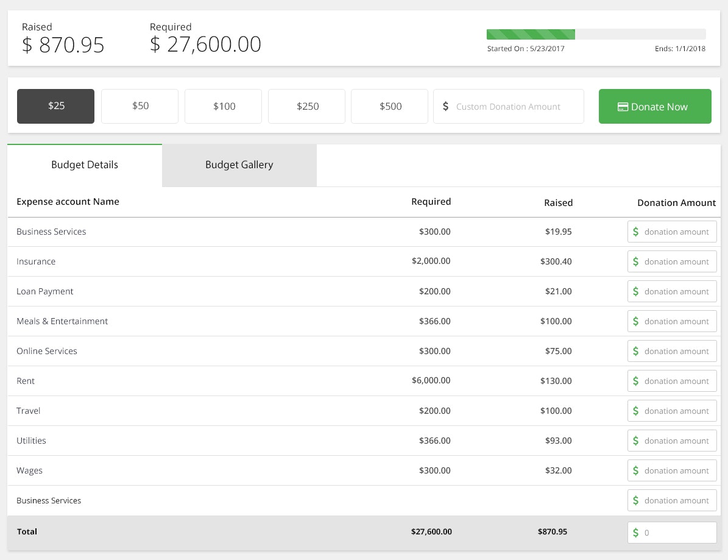Click the $21.00 raised amount for Loan Payment
The width and height of the screenshot is (728, 560).
click(558, 291)
